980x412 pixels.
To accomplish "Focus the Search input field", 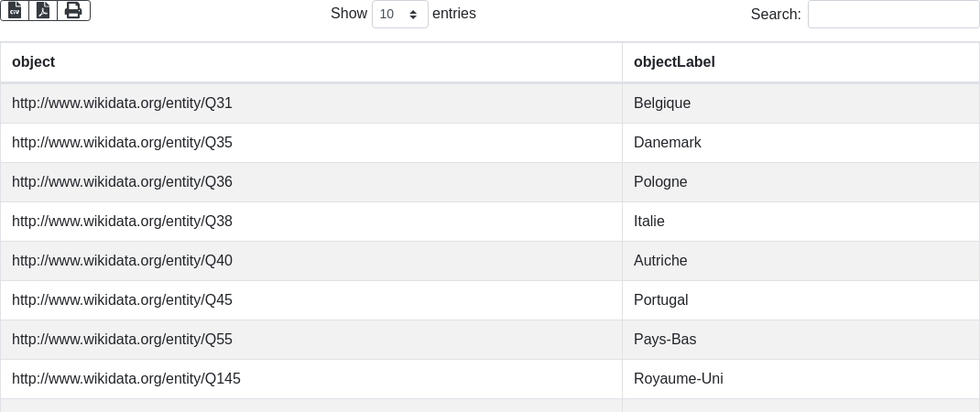I will (x=894, y=14).
